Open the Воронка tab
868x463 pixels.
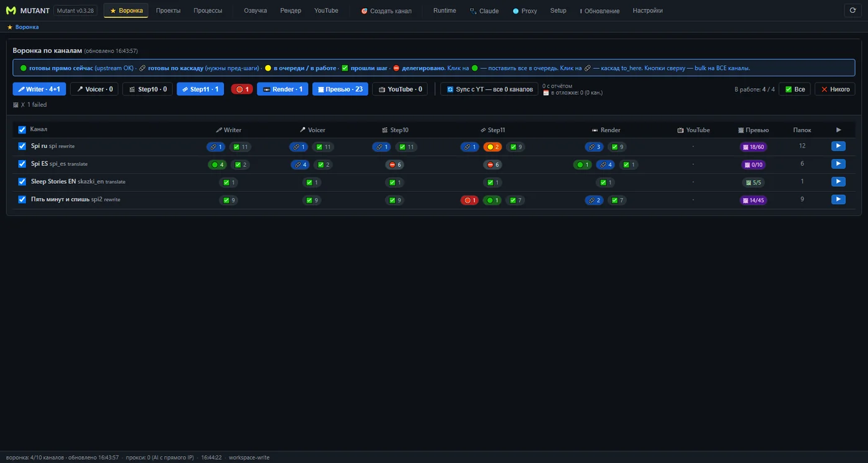126,11
